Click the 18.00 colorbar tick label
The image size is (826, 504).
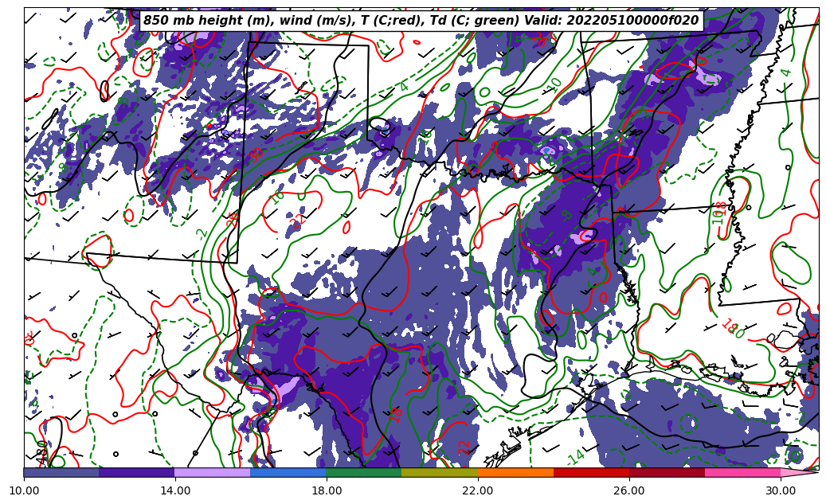click(x=327, y=490)
